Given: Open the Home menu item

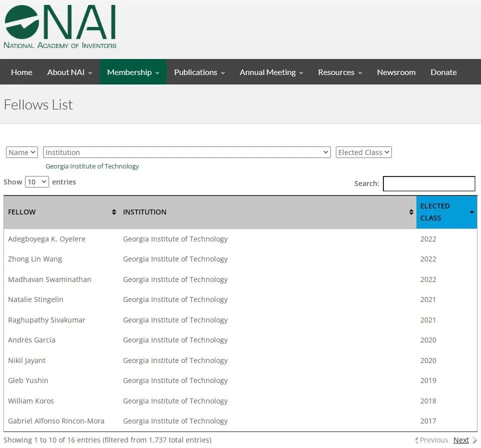Looking at the screenshot, I should click(x=22, y=72).
